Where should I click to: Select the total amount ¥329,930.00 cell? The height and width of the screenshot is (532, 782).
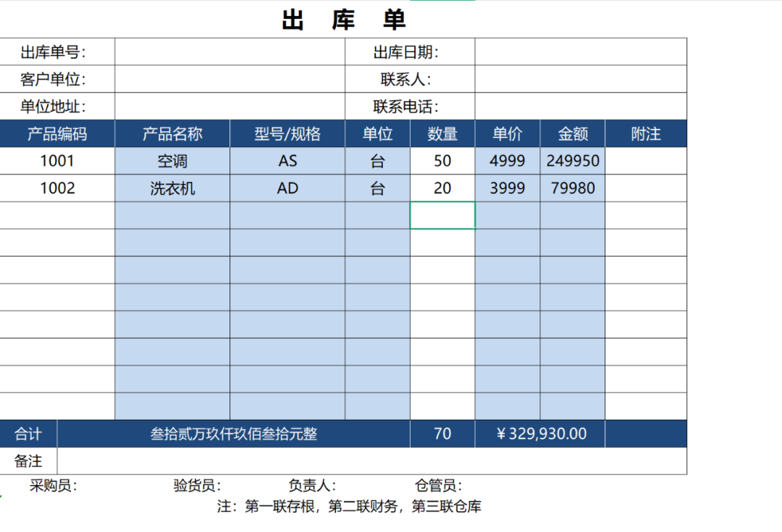point(540,434)
